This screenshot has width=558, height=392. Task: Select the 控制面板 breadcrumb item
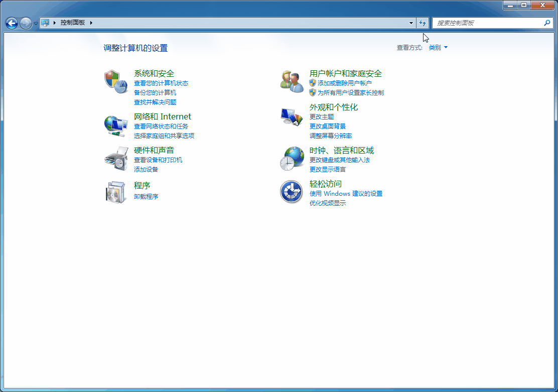point(73,23)
